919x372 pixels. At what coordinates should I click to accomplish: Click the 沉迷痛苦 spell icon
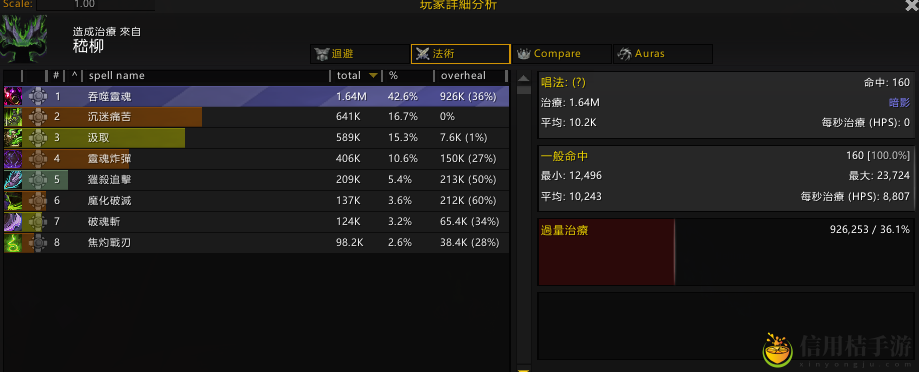click(13, 117)
